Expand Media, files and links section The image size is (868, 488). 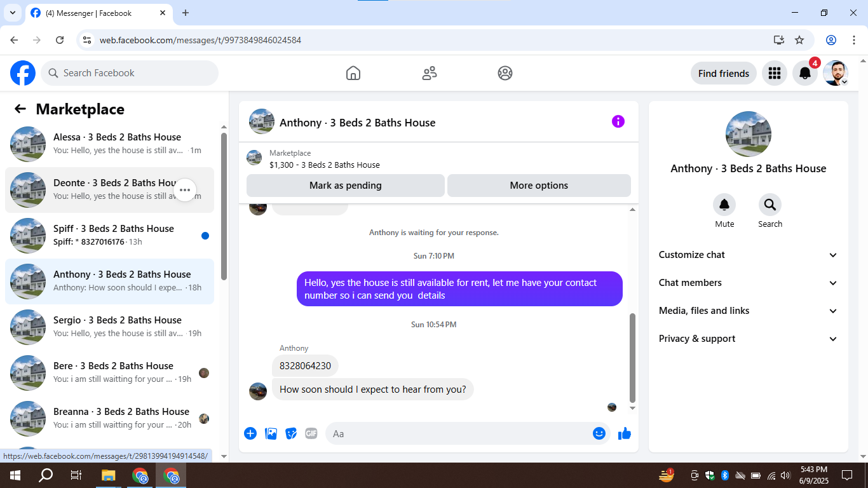[x=749, y=311]
